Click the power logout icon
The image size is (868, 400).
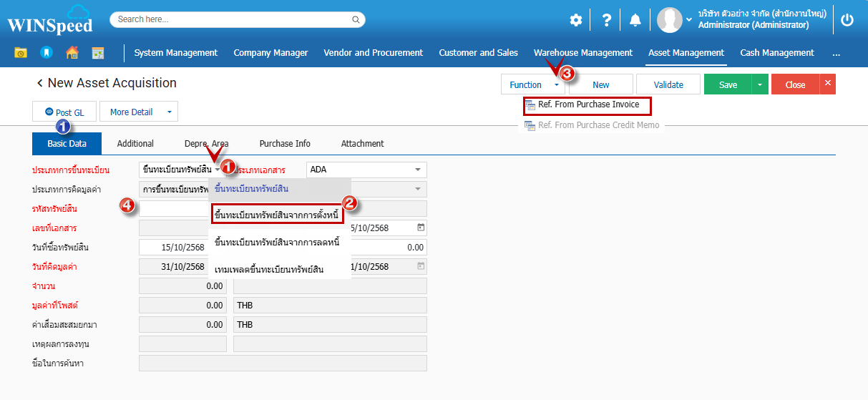pyautogui.click(x=847, y=20)
